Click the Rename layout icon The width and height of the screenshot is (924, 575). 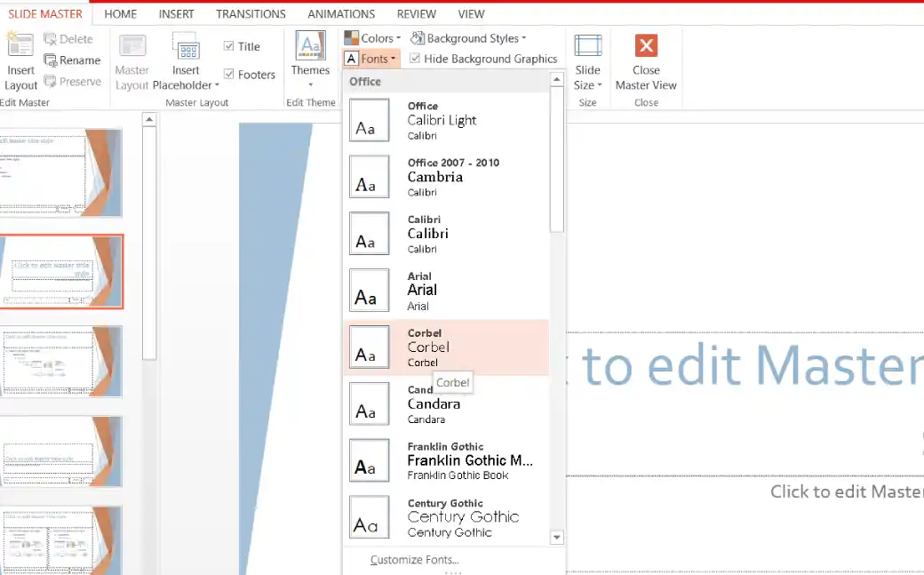pyautogui.click(x=50, y=60)
